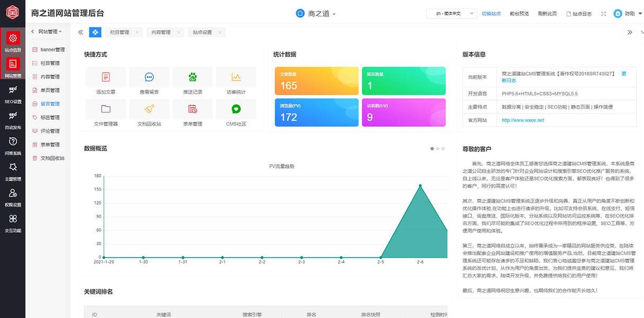Screen dimensions: 644x318
Task: Click the 切换站点 link
Action: [x=491, y=14]
